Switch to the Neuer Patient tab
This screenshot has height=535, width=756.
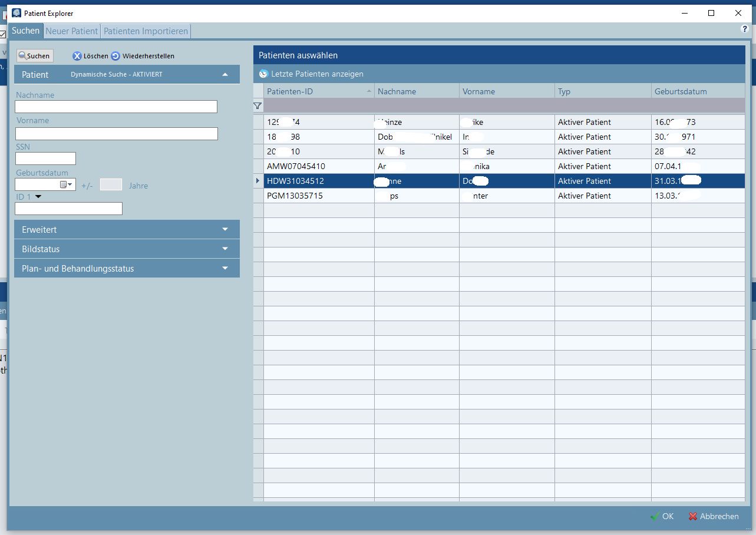click(x=72, y=31)
